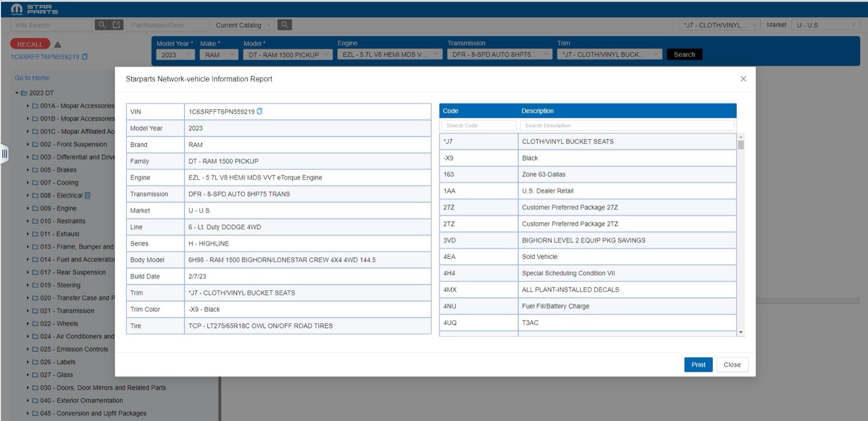This screenshot has width=868, height=421.
Task: Click the PartNumber/Desc input field
Action: [167, 25]
